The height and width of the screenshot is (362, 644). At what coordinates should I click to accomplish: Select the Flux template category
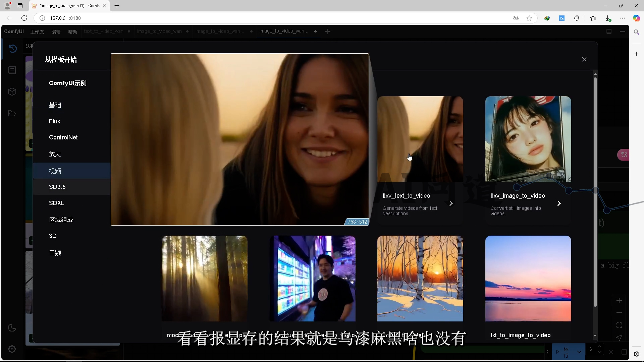54,121
